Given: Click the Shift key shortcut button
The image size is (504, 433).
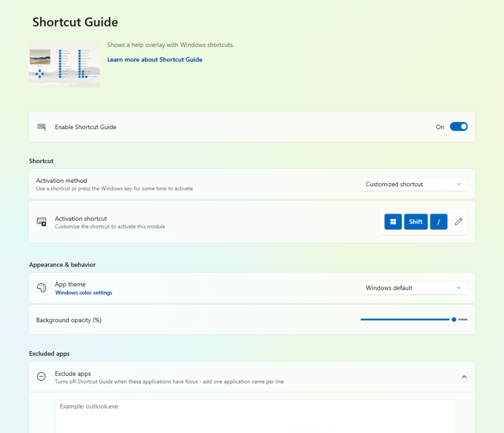Looking at the screenshot, I should (x=416, y=222).
